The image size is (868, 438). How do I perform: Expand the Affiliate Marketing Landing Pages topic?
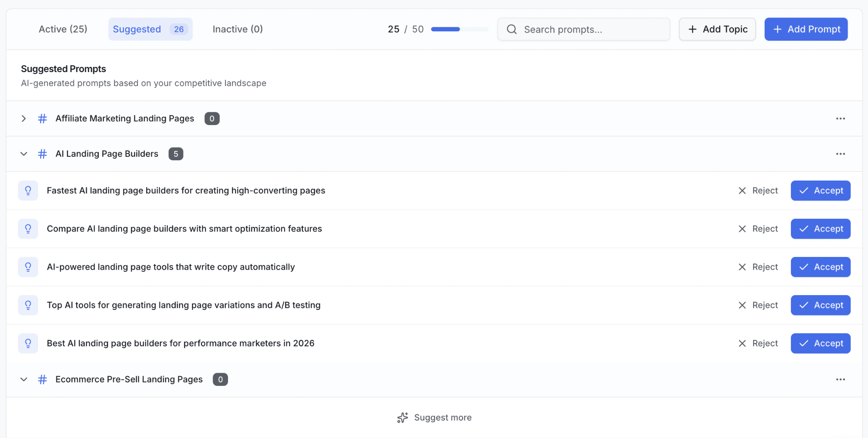[x=24, y=119]
